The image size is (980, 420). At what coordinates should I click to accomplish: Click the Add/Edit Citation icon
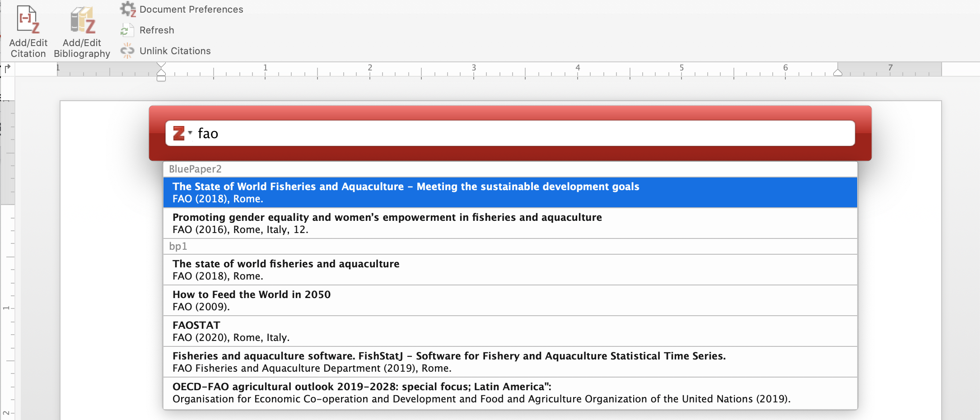click(28, 19)
